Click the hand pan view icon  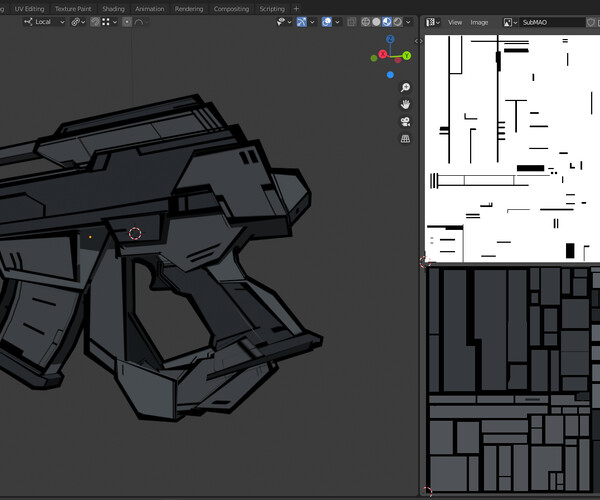[x=405, y=104]
